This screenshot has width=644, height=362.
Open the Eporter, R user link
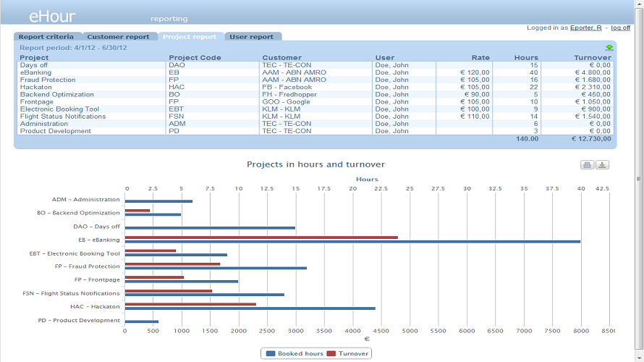(586, 28)
